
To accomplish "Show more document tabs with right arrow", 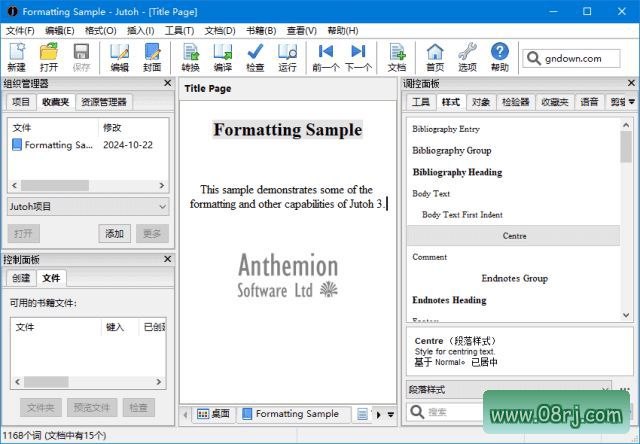I will point(378,415).
